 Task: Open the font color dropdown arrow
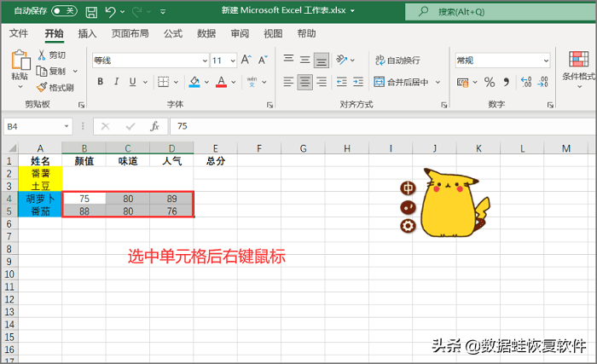coord(234,82)
